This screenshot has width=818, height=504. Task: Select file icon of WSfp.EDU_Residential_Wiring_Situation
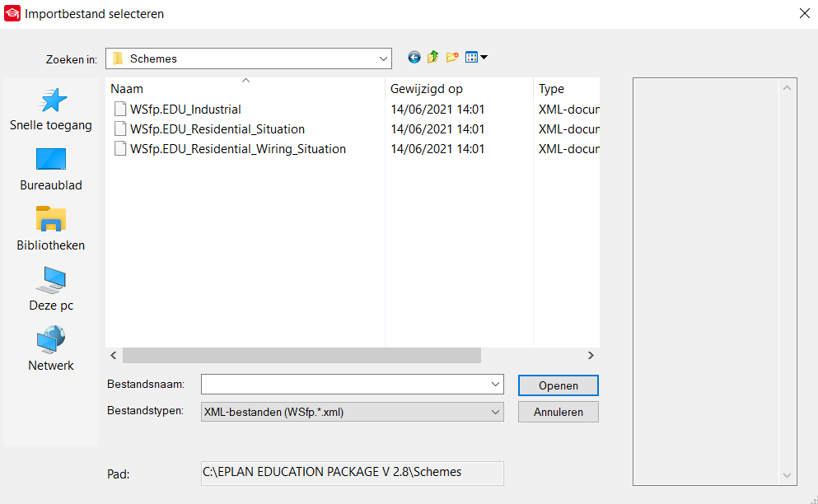pyautogui.click(x=120, y=149)
